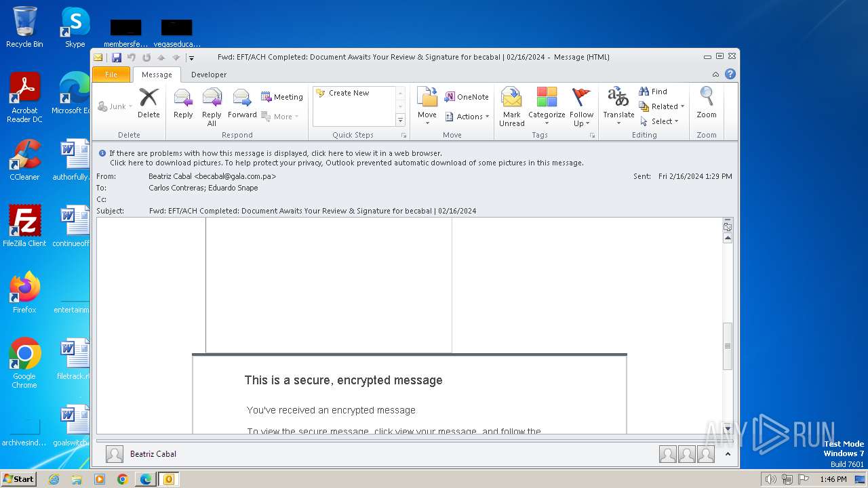Open Recycle Bin on desktop

pos(24,27)
